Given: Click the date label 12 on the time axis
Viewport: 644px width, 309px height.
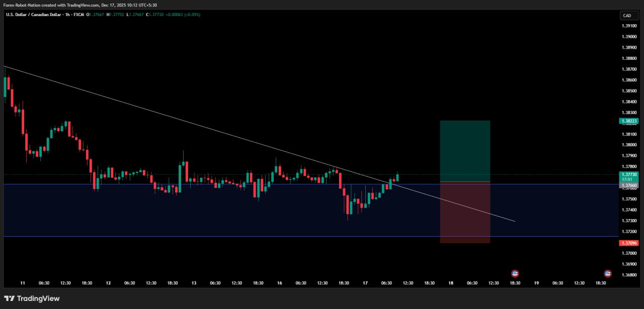Looking at the screenshot, I should tap(108, 283).
